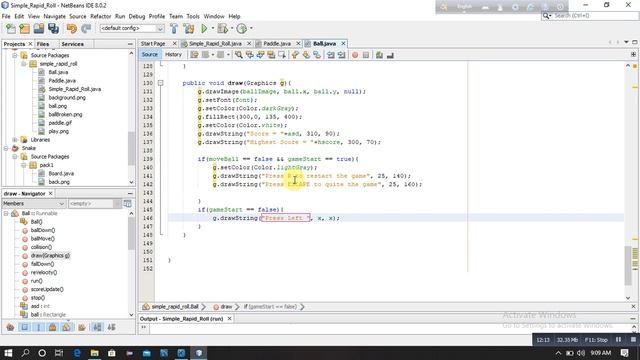
Task: Toggle Bookmark in editor toolbar
Action: click(x=317, y=55)
